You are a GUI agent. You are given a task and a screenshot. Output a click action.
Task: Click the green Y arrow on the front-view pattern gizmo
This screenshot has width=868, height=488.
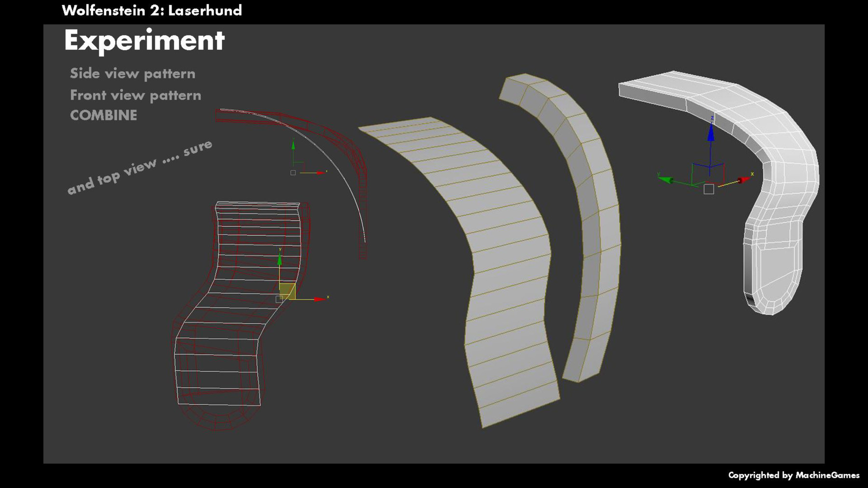(280, 259)
